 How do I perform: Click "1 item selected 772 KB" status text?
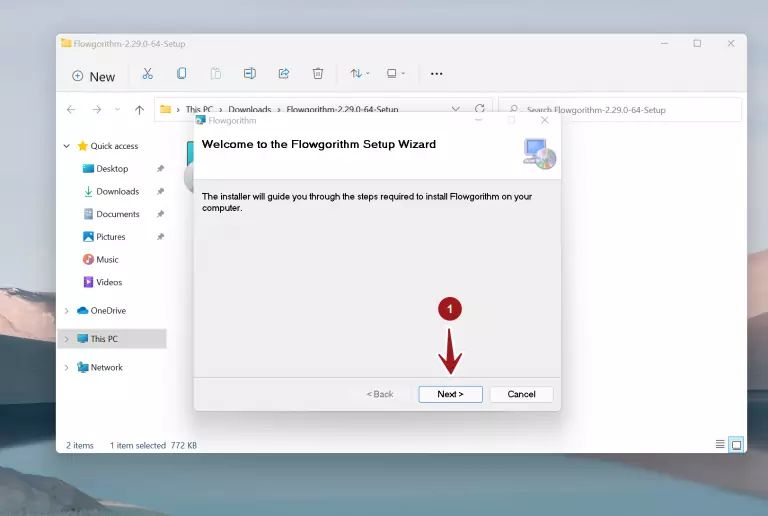click(153, 446)
